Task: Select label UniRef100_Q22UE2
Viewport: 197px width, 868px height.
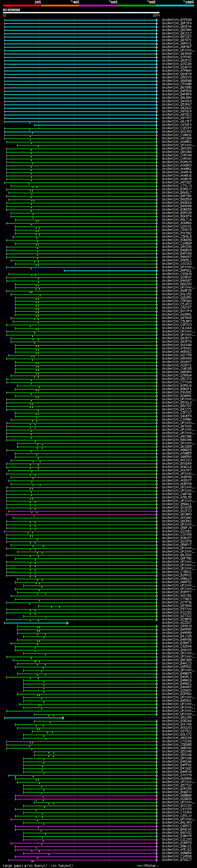Action: point(176,531)
